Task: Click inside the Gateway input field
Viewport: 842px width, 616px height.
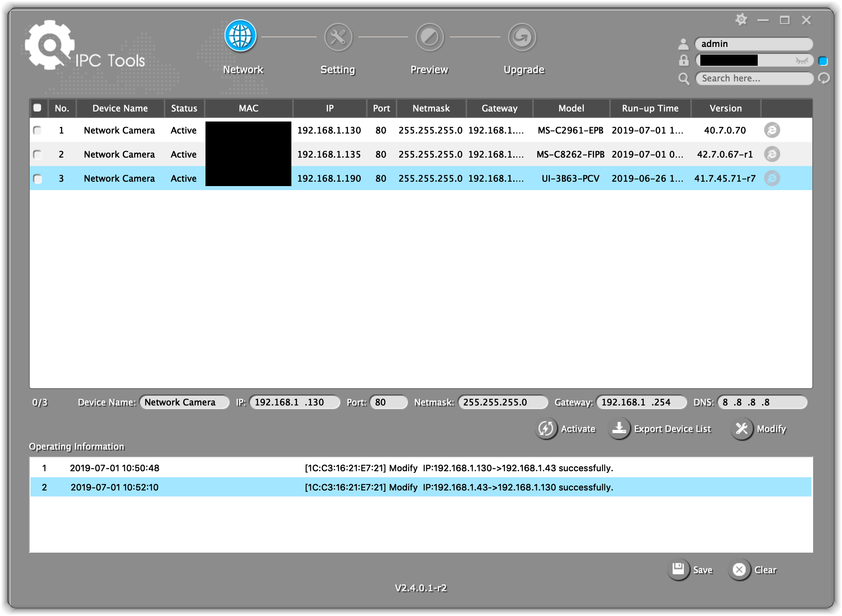Action: tap(641, 402)
